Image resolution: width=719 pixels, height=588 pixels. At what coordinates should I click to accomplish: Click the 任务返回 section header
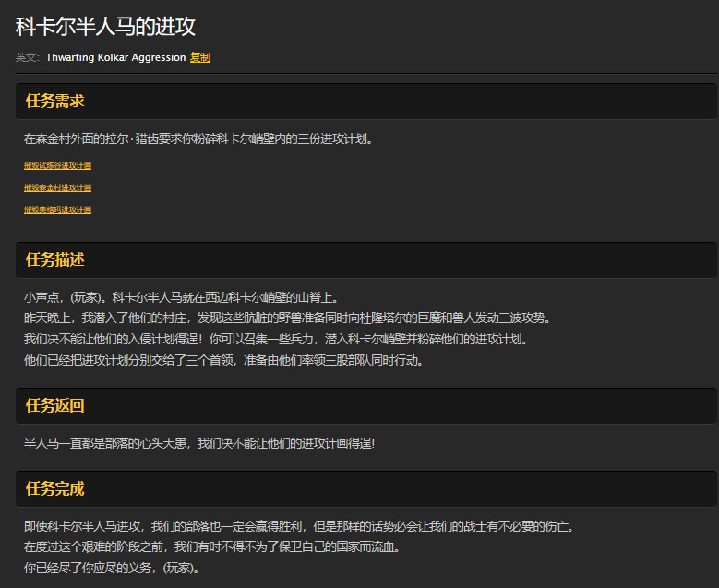click(55, 405)
